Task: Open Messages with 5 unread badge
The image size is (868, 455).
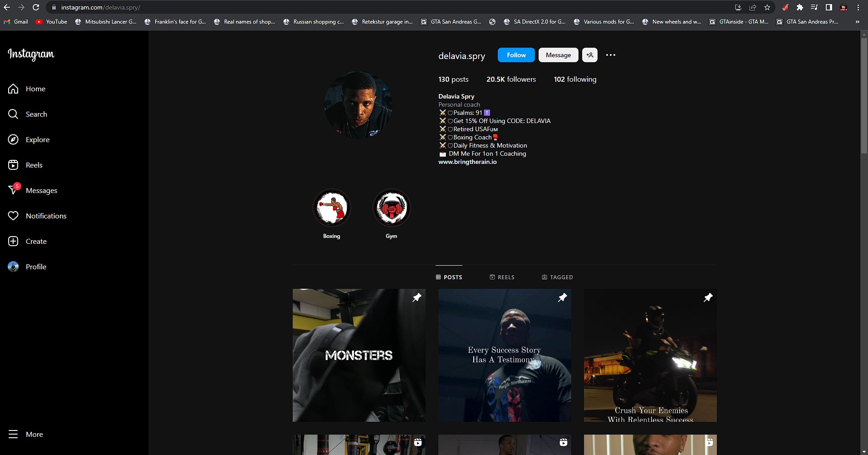Action: (x=33, y=191)
